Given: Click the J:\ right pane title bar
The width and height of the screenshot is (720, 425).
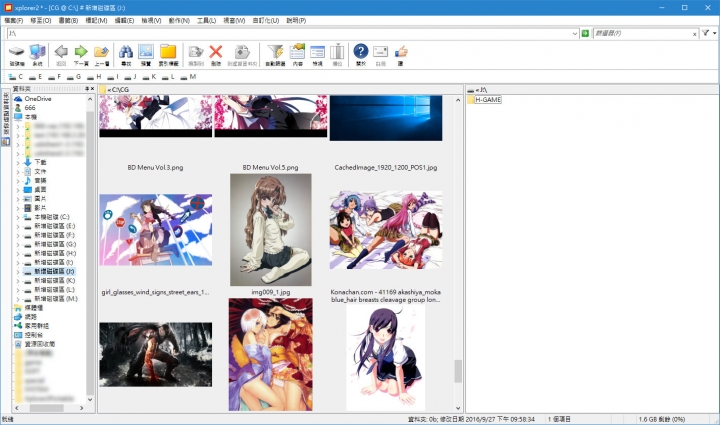Looking at the screenshot, I should tap(592, 89).
